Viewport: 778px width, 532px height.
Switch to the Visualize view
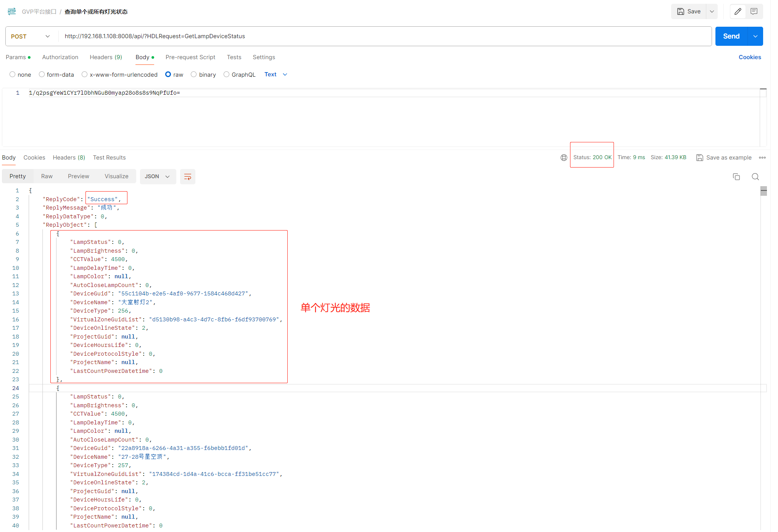pos(116,177)
